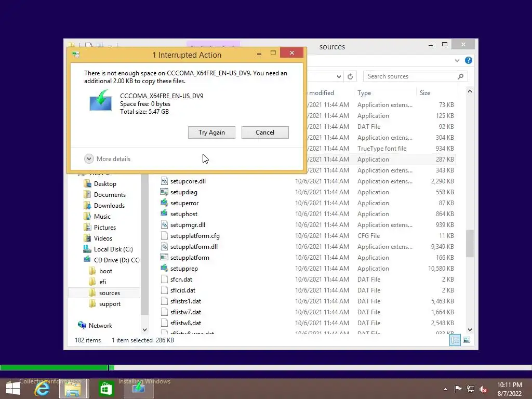Open the Windows Store taskbar icon

tap(106, 389)
